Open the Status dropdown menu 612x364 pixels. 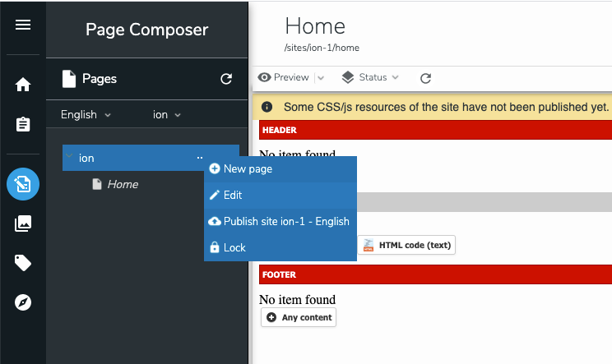[370, 77]
